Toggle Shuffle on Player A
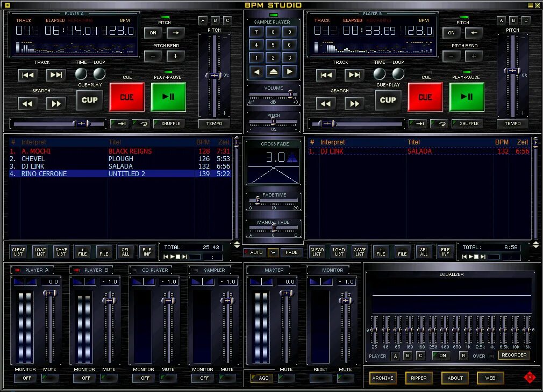This screenshot has width=543, height=392. point(168,124)
